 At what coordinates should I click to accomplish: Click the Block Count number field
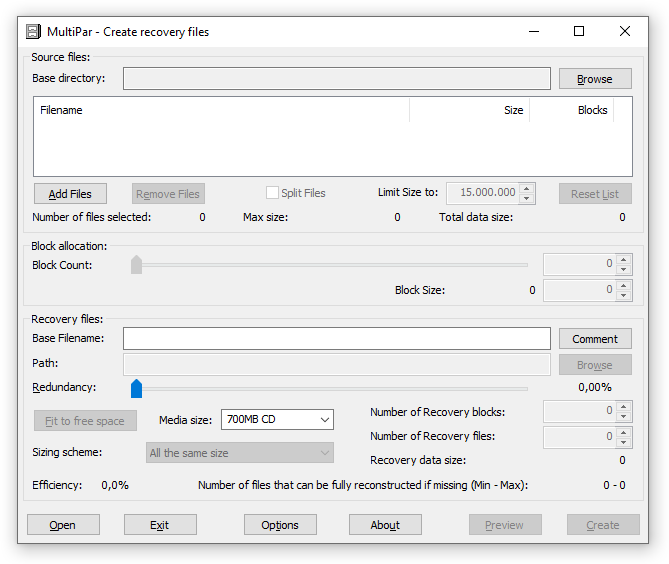point(579,265)
